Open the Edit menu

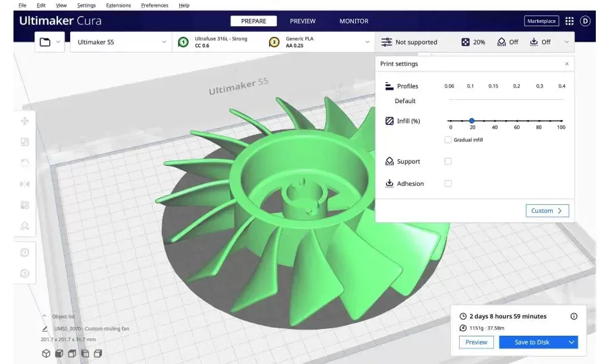click(41, 5)
